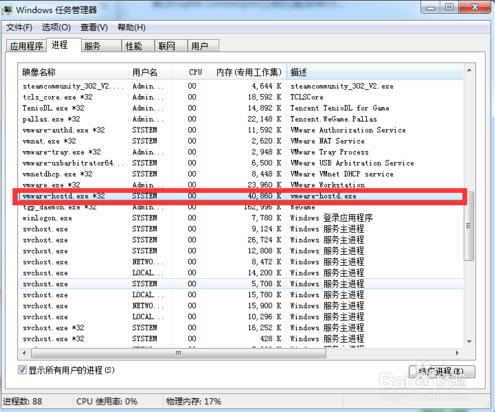Click the Task Manager title bar icon
Image resolution: width=495 pixels, height=412 pixels.
click(x=7, y=10)
